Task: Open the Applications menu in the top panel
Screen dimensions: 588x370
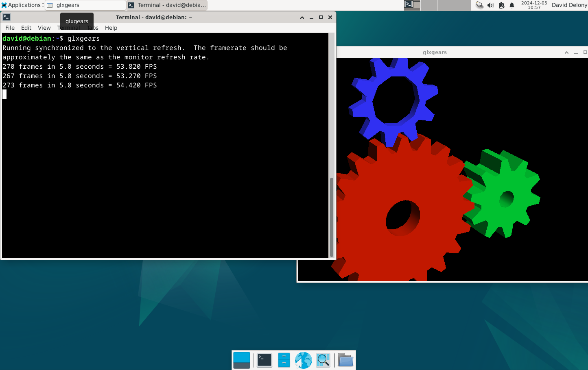Action: point(22,5)
